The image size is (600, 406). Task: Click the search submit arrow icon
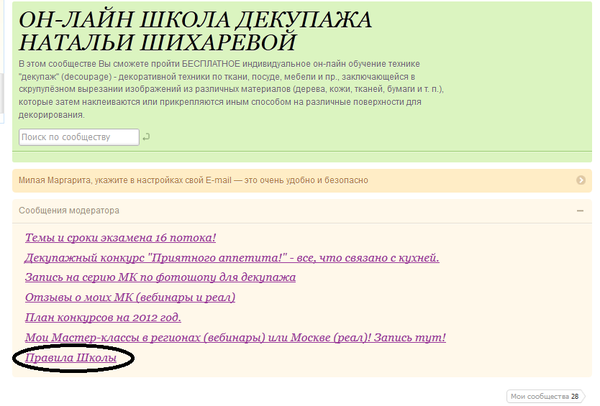coord(147,137)
